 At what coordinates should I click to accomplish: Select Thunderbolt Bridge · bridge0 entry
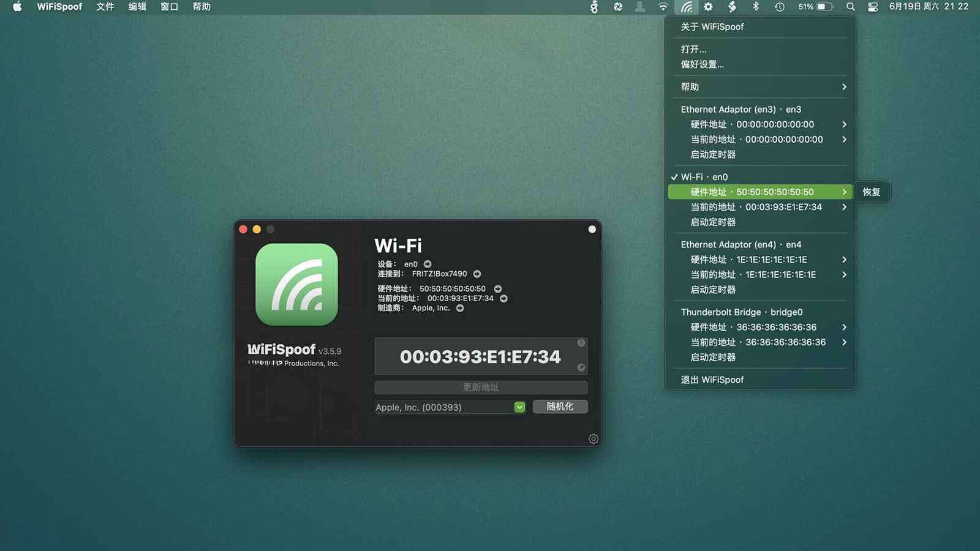click(x=760, y=312)
